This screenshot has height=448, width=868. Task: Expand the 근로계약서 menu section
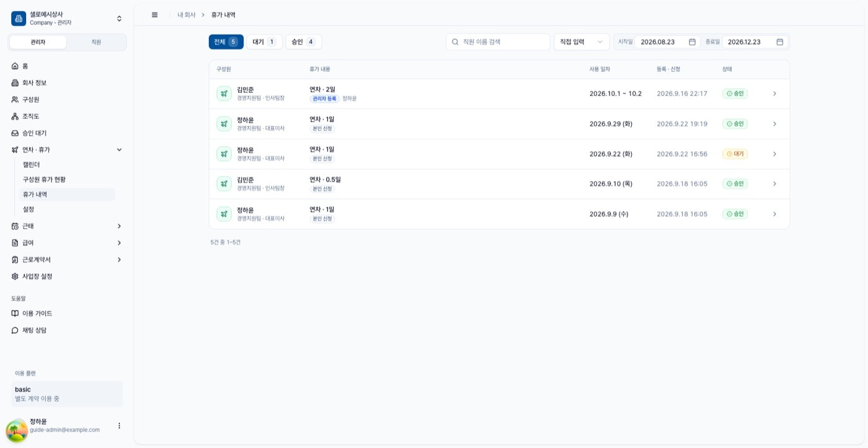[119, 260]
